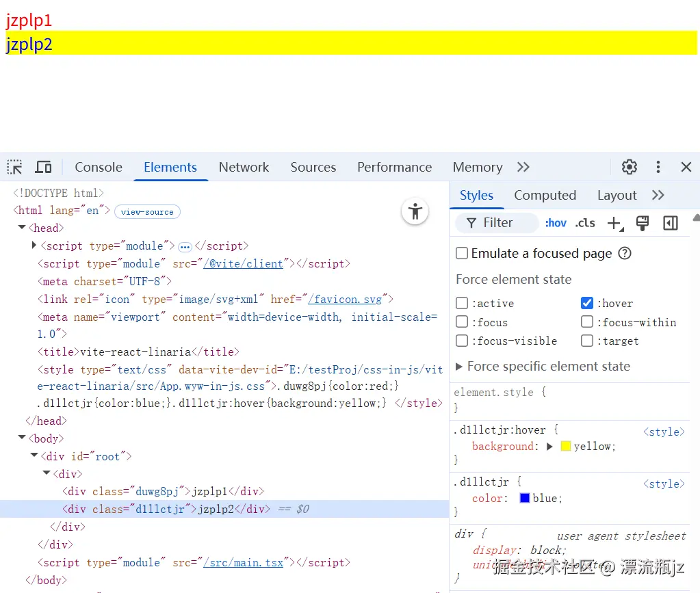Click the :hov element state icon

coord(556,222)
